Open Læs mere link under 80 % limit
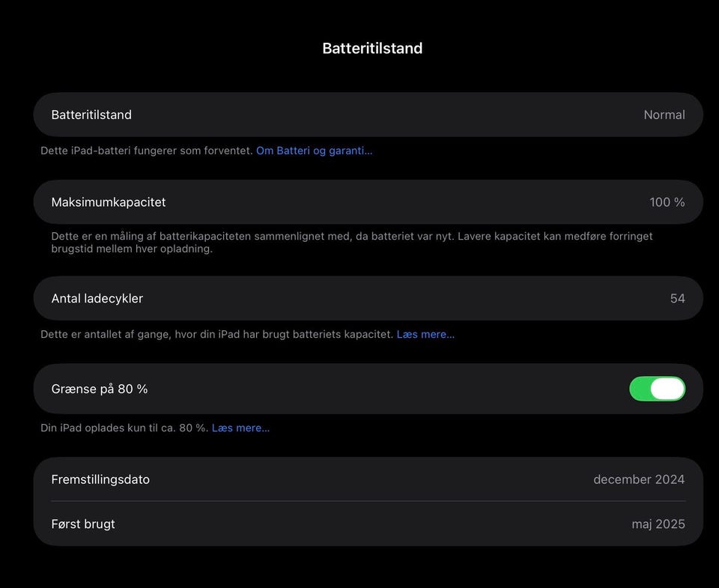 (240, 428)
